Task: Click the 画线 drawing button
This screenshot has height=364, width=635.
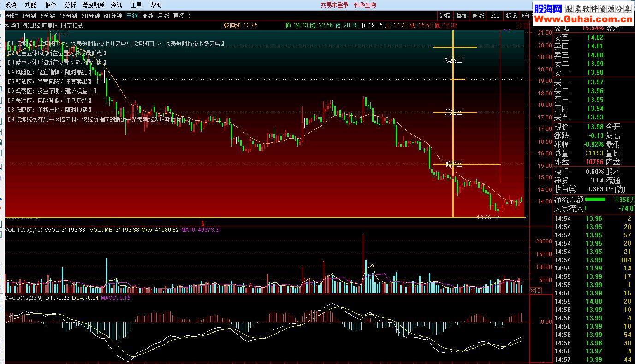Action: (478, 16)
